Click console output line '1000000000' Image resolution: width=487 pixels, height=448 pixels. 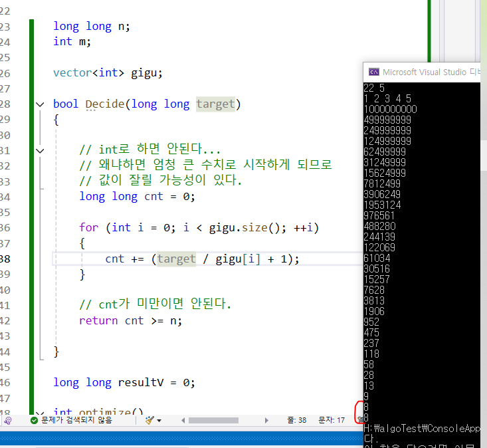point(391,109)
